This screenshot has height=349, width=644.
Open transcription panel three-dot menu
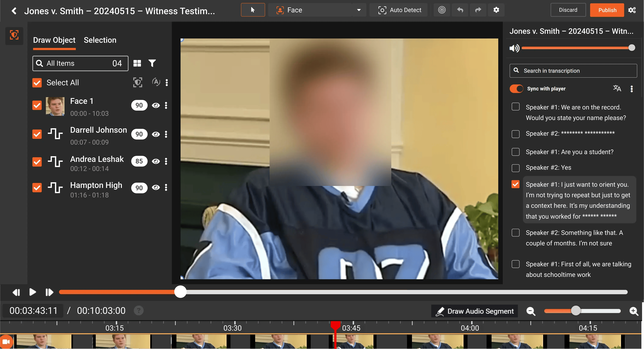point(631,89)
